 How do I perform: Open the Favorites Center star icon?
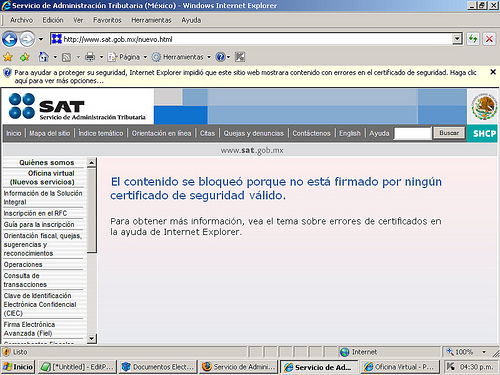[x=8, y=57]
